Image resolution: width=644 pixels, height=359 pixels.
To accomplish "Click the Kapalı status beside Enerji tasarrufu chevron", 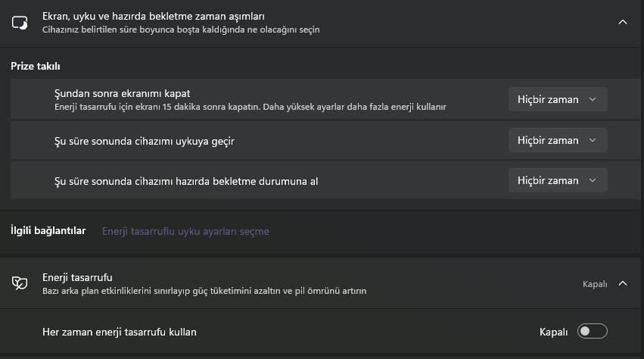I will (595, 284).
